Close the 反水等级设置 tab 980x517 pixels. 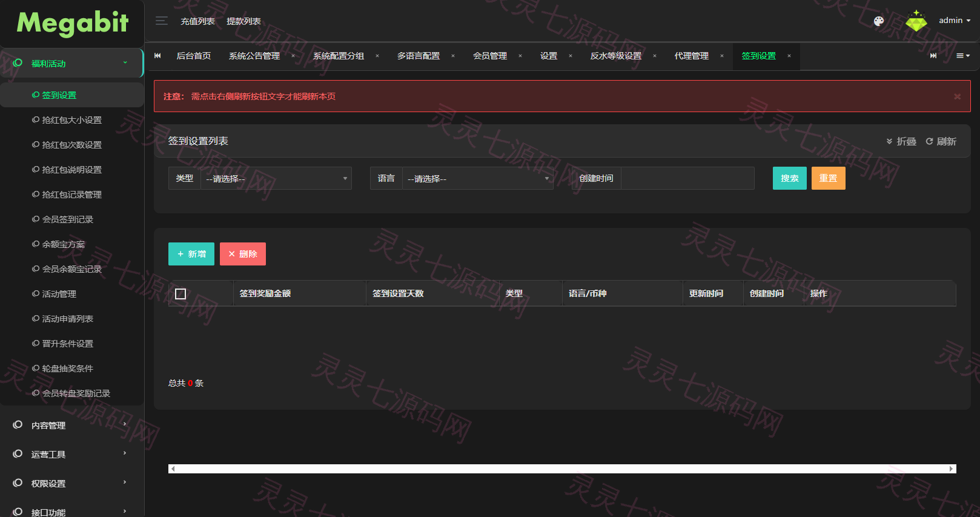pos(655,56)
